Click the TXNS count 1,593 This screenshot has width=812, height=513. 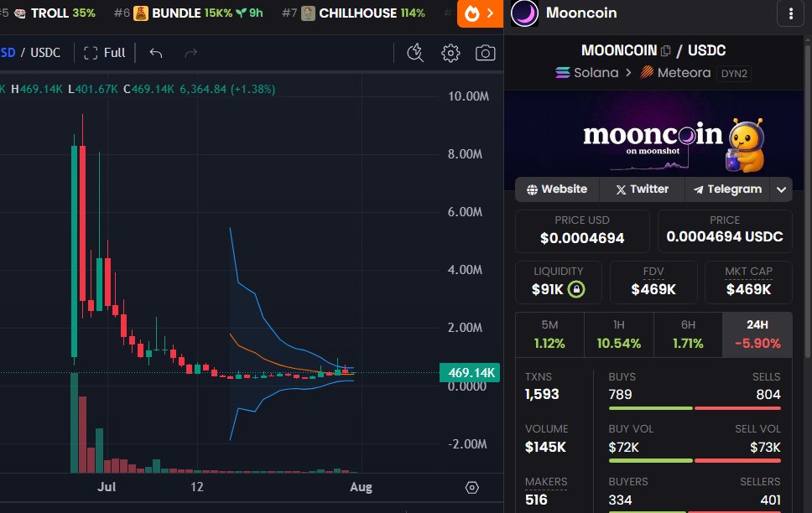click(542, 395)
